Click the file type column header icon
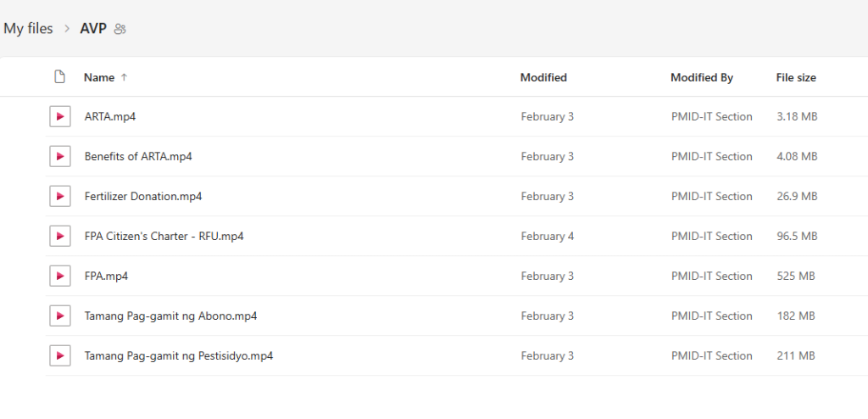Screen dimensions: 868x419 click(59, 77)
